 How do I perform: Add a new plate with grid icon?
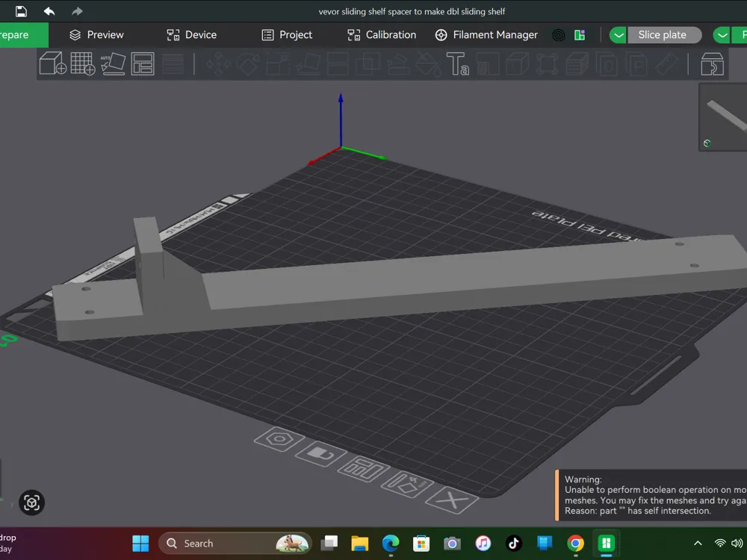coord(82,63)
